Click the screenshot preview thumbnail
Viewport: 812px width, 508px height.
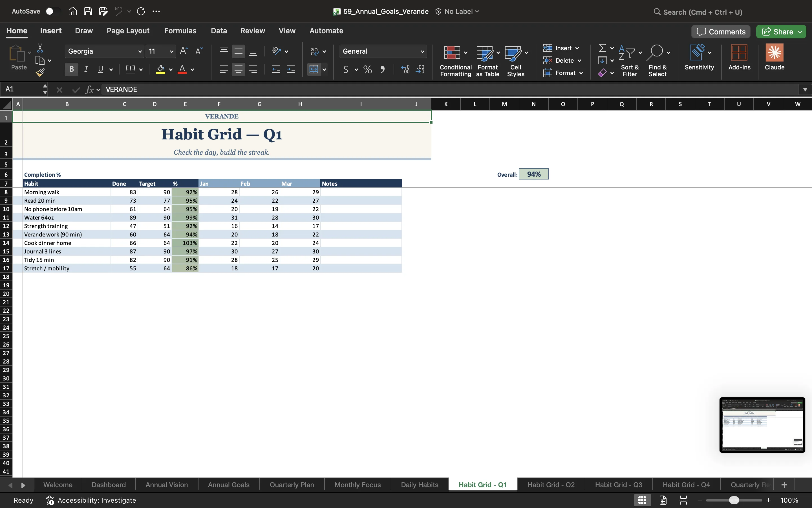[762, 425]
